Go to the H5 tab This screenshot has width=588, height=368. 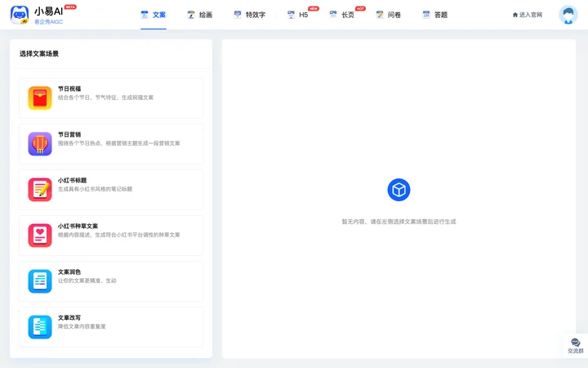pos(303,15)
